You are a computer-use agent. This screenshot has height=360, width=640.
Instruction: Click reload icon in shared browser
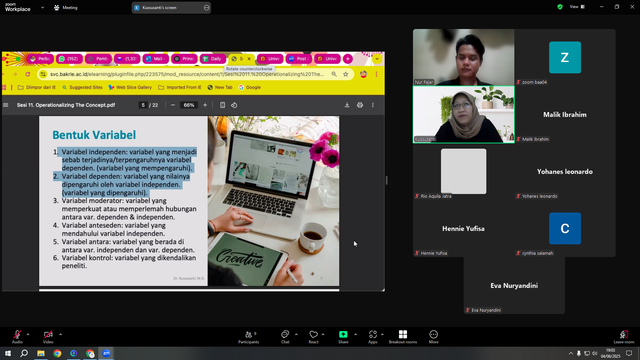click(x=28, y=74)
